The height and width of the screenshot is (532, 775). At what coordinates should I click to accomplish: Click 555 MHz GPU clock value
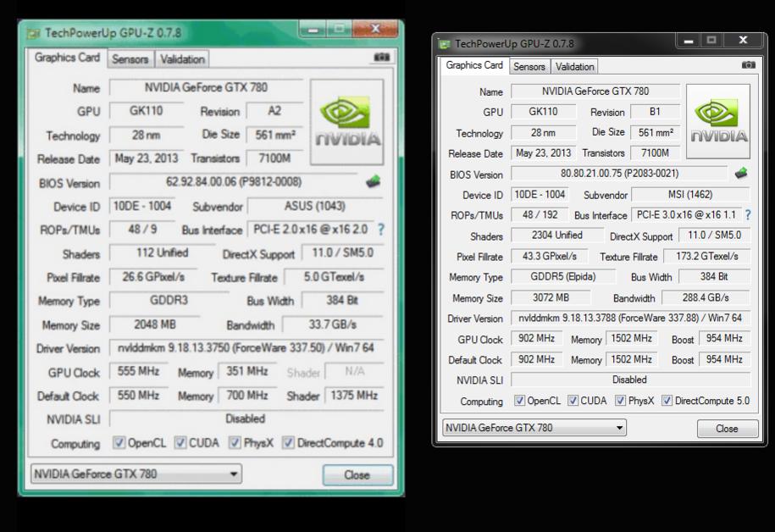tap(138, 371)
